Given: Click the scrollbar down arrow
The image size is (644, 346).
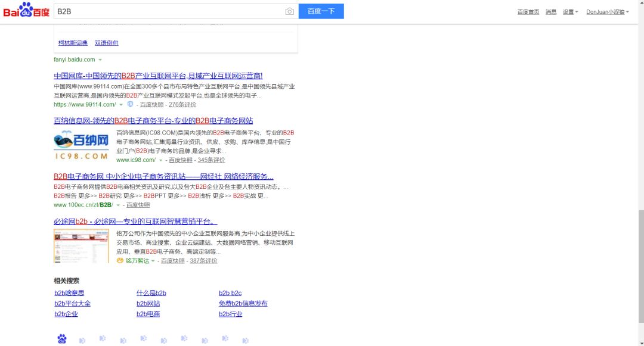Looking at the screenshot, I should click(640, 342).
